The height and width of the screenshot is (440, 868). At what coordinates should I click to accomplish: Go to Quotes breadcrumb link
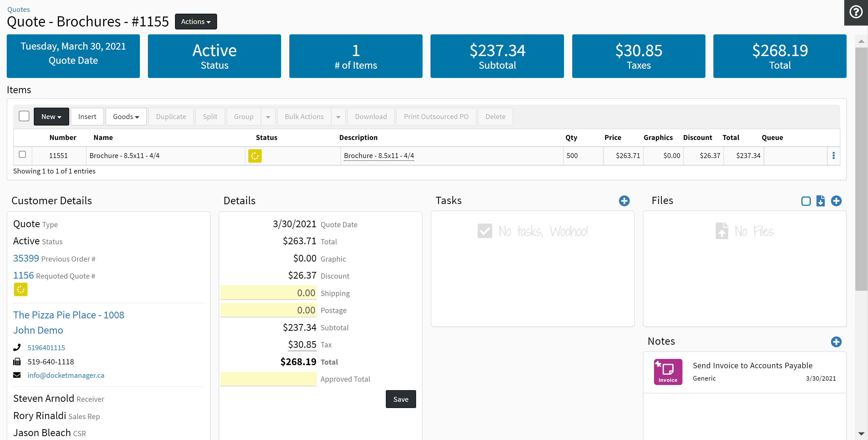19,10
